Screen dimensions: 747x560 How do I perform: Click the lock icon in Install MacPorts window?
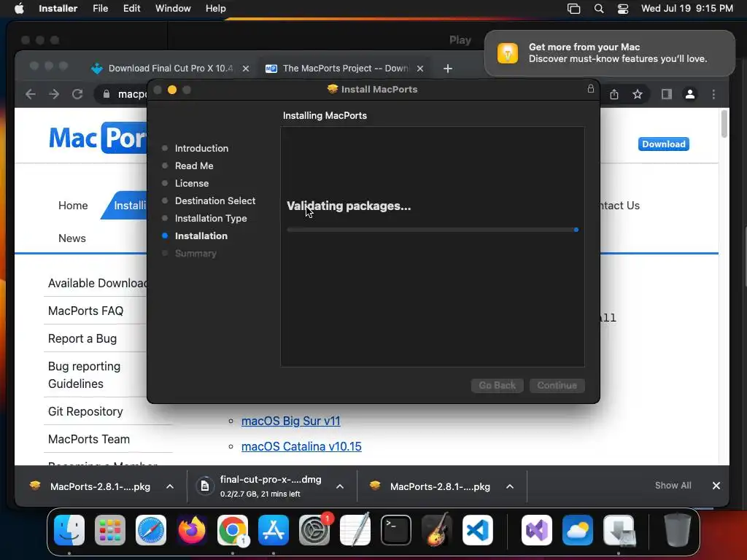[x=591, y=88]
